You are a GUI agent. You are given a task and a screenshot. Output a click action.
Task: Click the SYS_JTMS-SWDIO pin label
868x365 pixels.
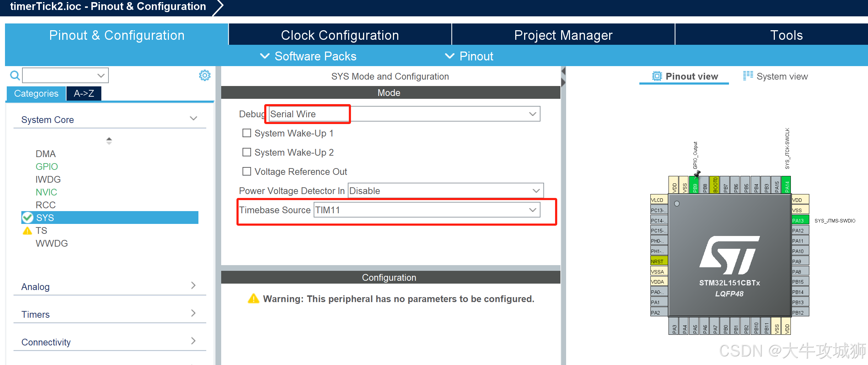click(835, 221)
